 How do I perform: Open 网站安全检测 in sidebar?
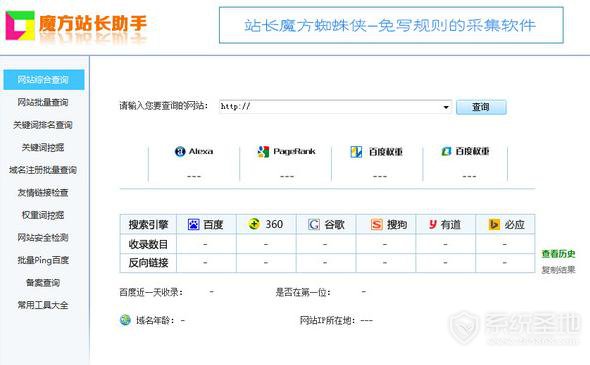pyautogui.click(x=43, y=238)
